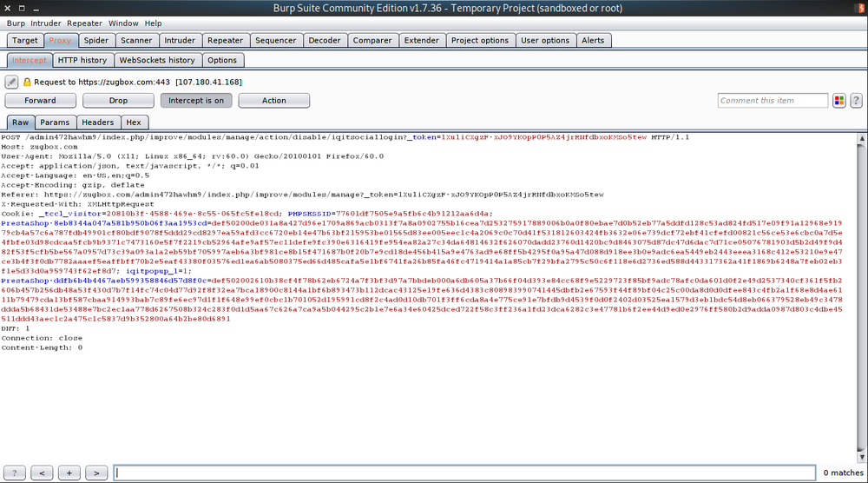
Task: Open the help question mark near comment field
Action: tap(856, 100)
